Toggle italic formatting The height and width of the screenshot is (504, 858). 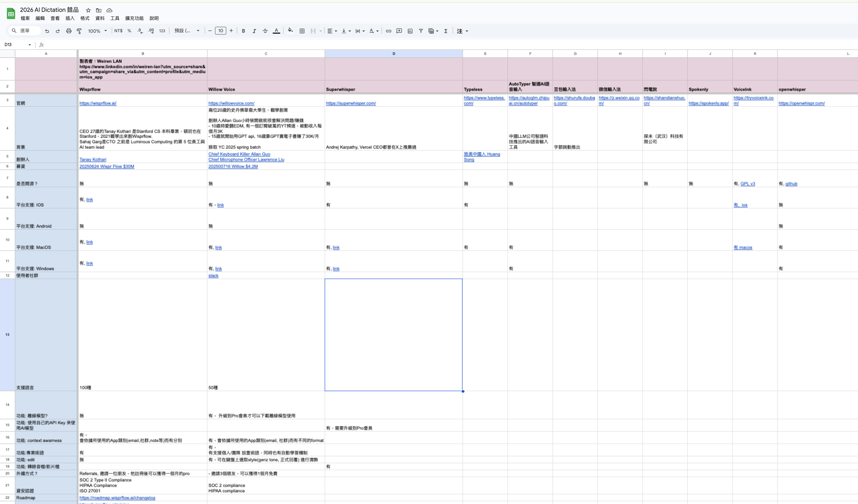[254, 31]
